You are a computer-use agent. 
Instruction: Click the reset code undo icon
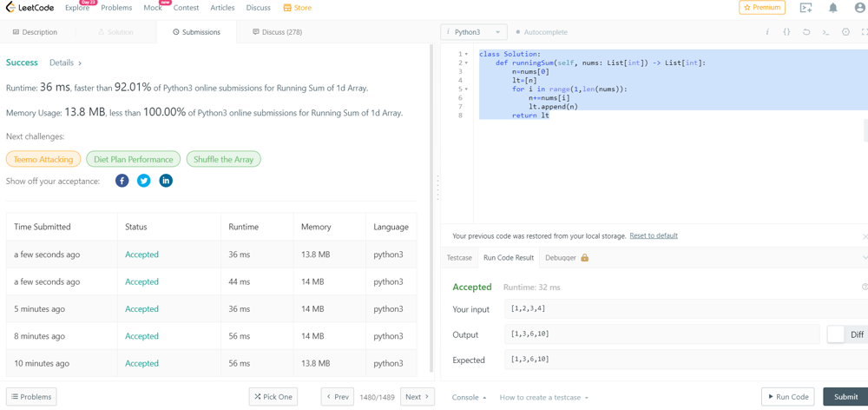pos(806,32)
